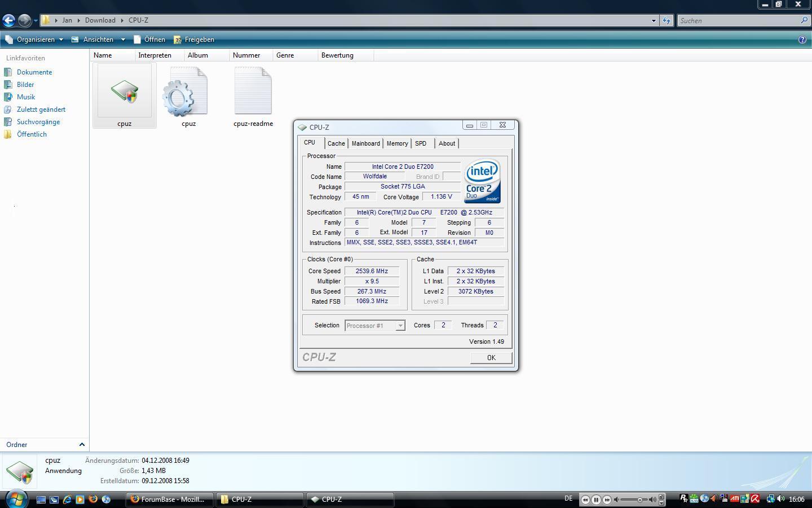
Task: Launch Internet Explorer from Quick Launch
Action: point(67,500)
